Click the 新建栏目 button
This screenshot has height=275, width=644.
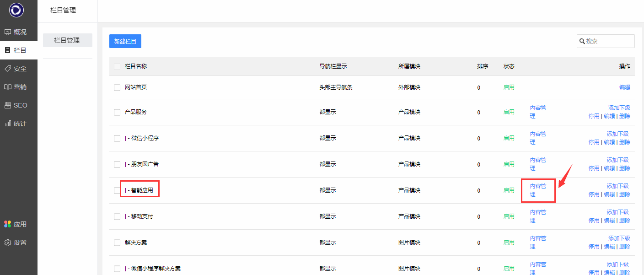[x=125, y=41]
